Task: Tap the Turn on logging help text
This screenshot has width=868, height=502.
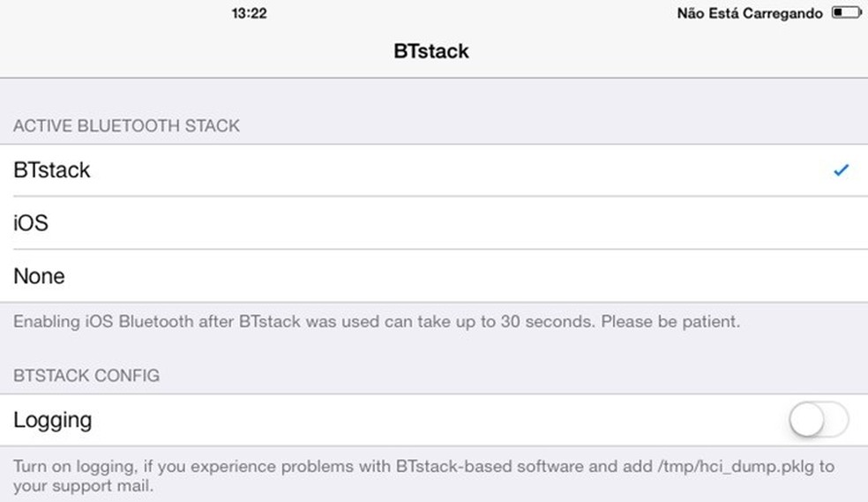Action: pos(423,476)
